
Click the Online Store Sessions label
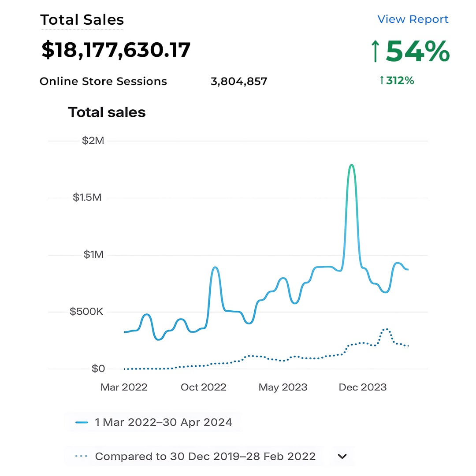coord(103,82)
